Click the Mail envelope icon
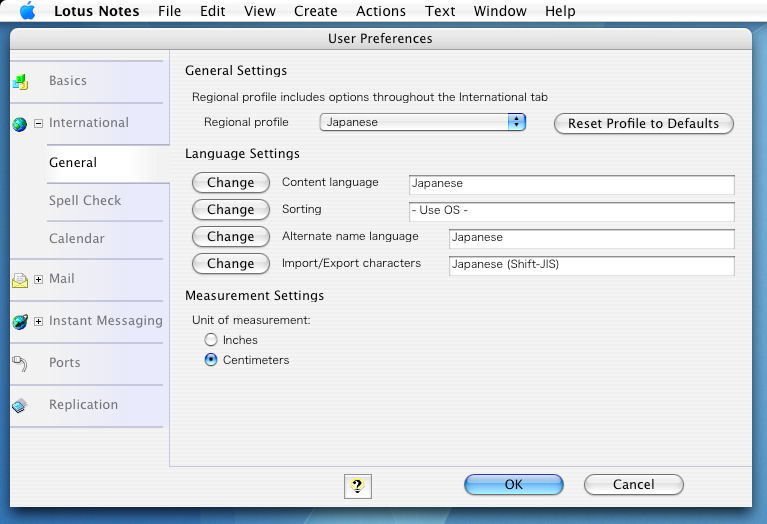Image resolution: width=767 pixels, height=524 pixels. [20, 280]
